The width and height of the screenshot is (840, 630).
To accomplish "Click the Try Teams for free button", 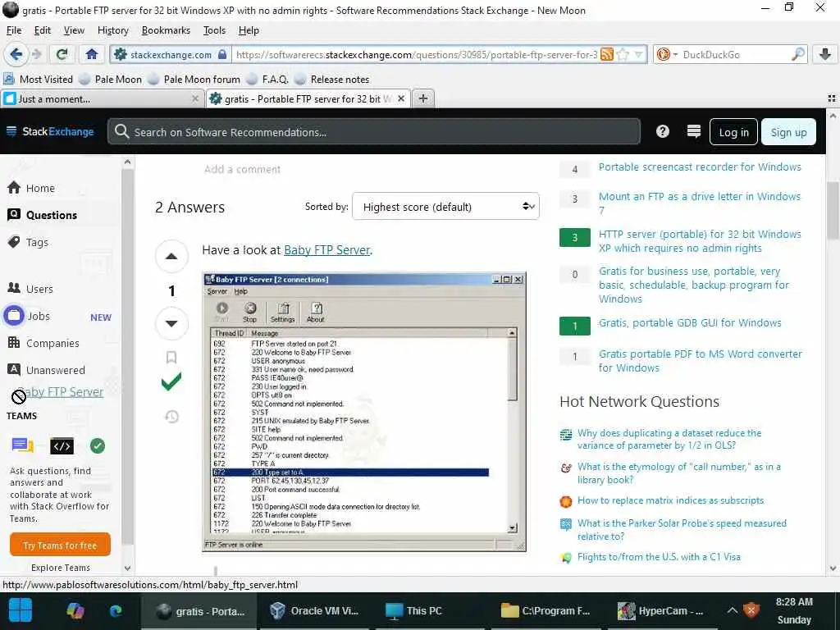I will click(x=60, y=546).
